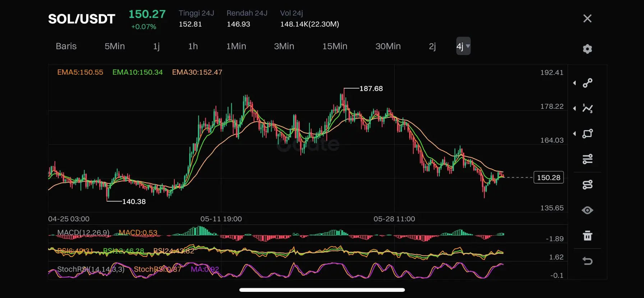This screenshot has height=298, width=644.
Task: Tap the Tinggi 24J label
Action: click(x=196, y=13)
